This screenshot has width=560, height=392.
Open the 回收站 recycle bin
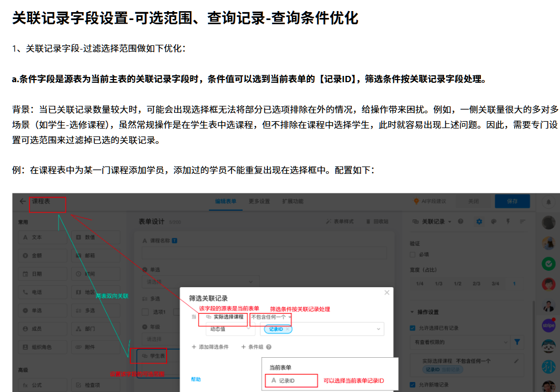click(378, 222)
